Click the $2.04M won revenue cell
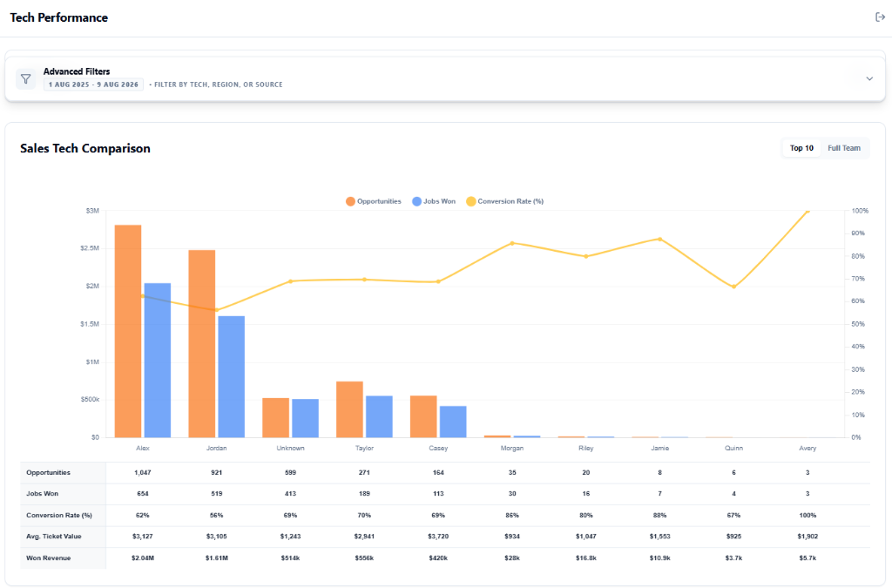 tap(143, 558)
